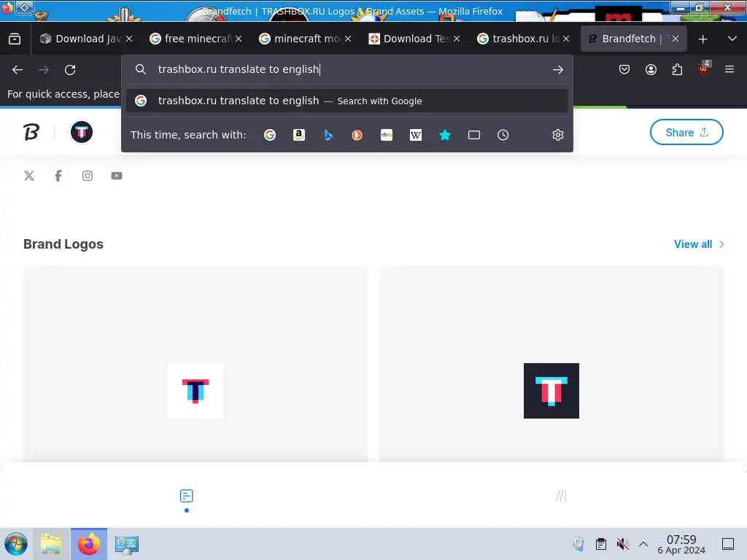Screen dimensions: 747x560
Task: Click the Brandfetch B logo
Action: tap(31, 132)
